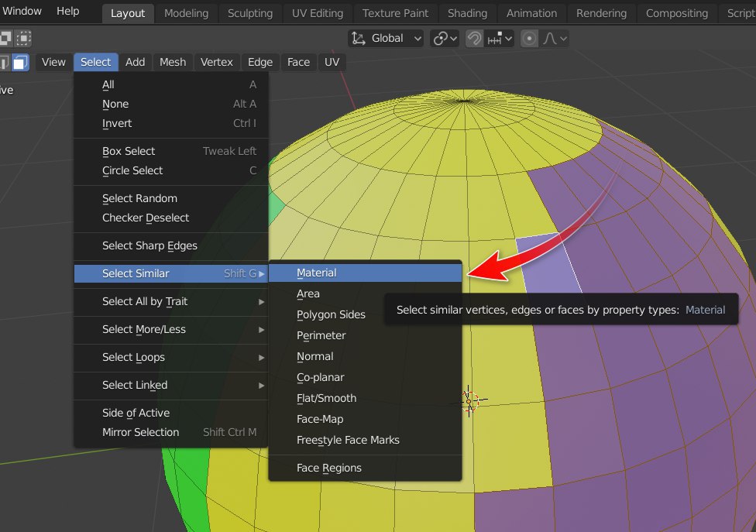
Task: Open the snapping options dropdown
Action: [500, 39]
